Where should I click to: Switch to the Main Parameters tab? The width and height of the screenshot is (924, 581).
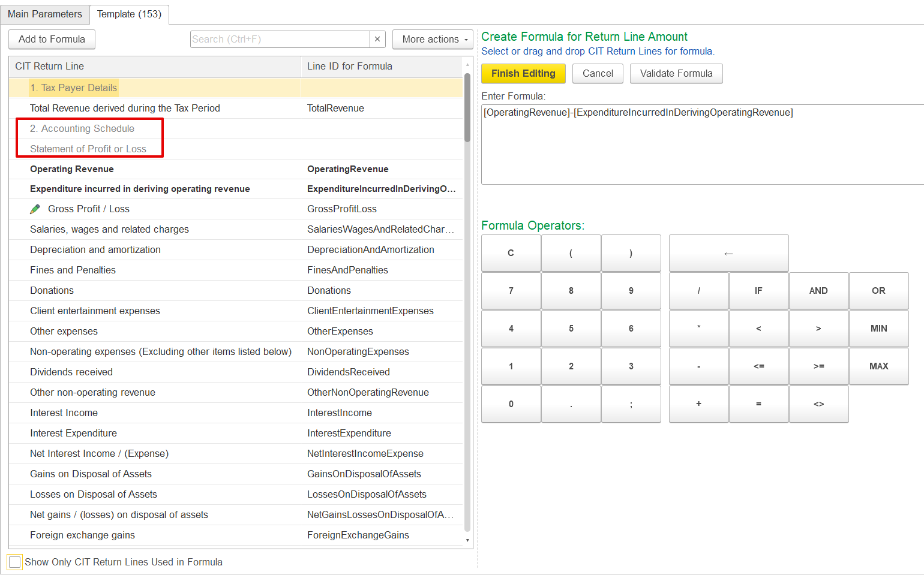(x=45, y=14)
